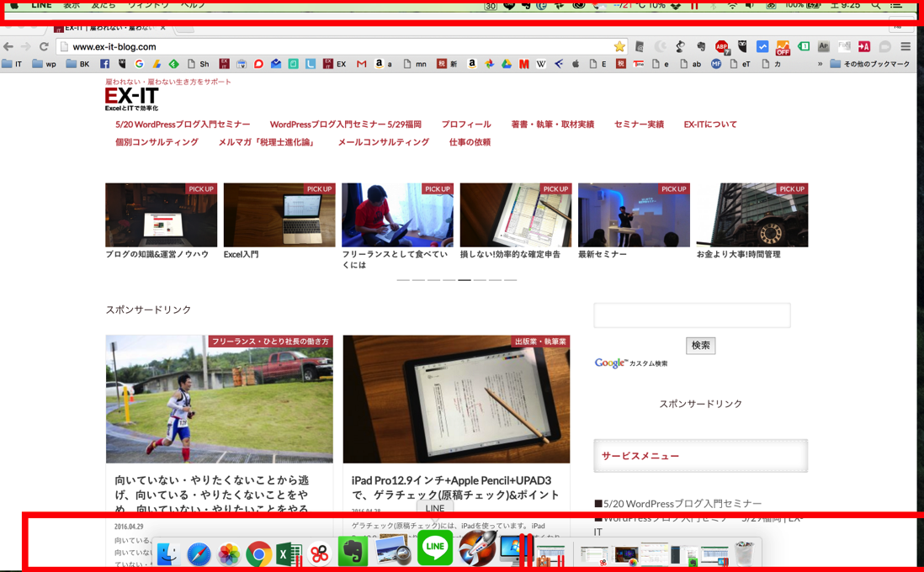Launch Microsoft Excel from the dock

tap(289, 554)
